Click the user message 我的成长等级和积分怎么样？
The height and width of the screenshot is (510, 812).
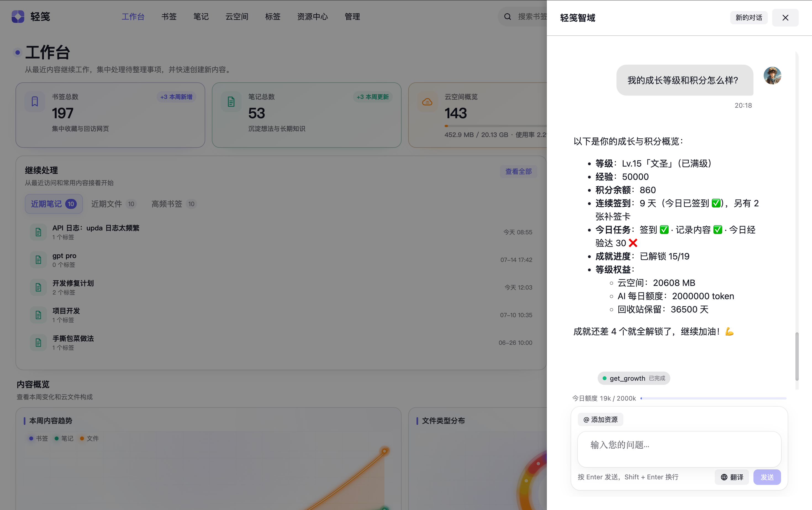click(684, 80)
